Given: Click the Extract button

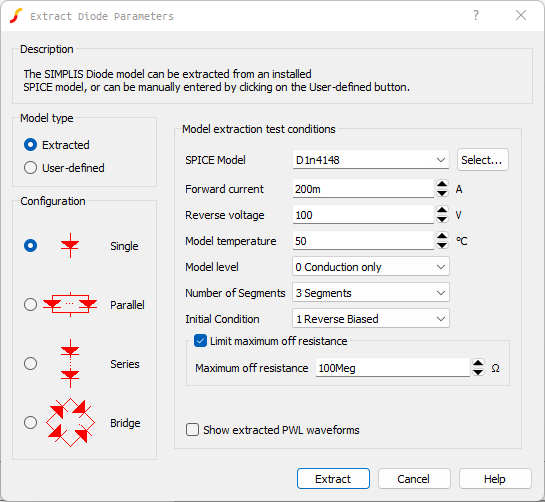Looking at the screenshot, I should click(333, 479).
